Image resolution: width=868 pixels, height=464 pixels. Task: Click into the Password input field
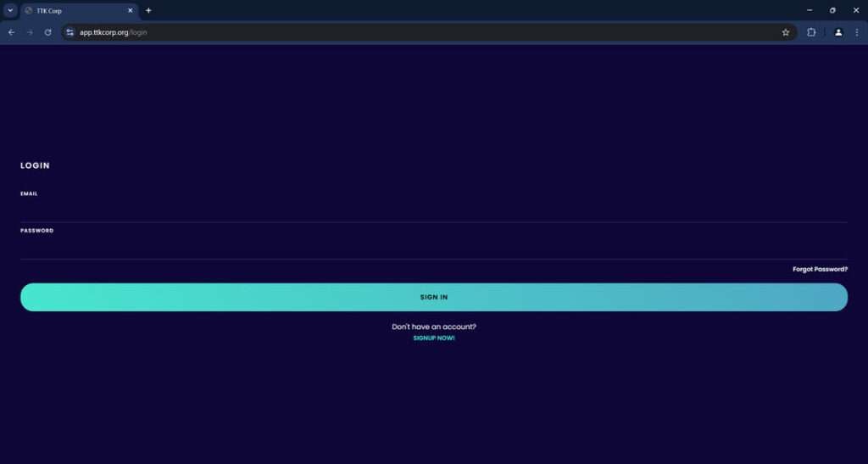434,248
